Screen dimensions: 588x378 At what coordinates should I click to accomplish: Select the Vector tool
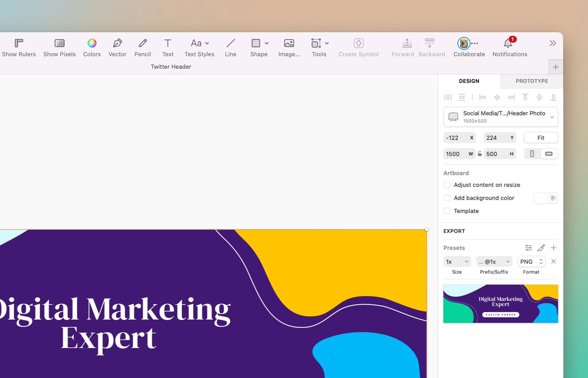tap(117, 47)
